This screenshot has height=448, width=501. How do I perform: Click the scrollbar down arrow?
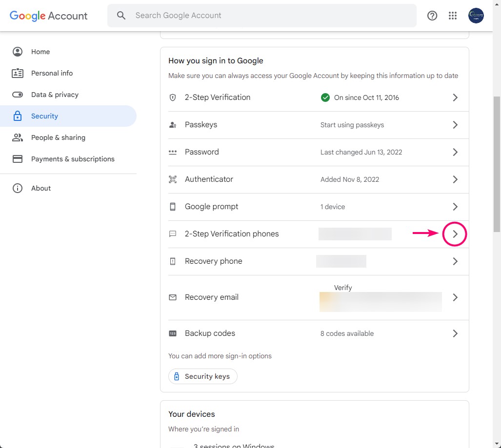497,444
